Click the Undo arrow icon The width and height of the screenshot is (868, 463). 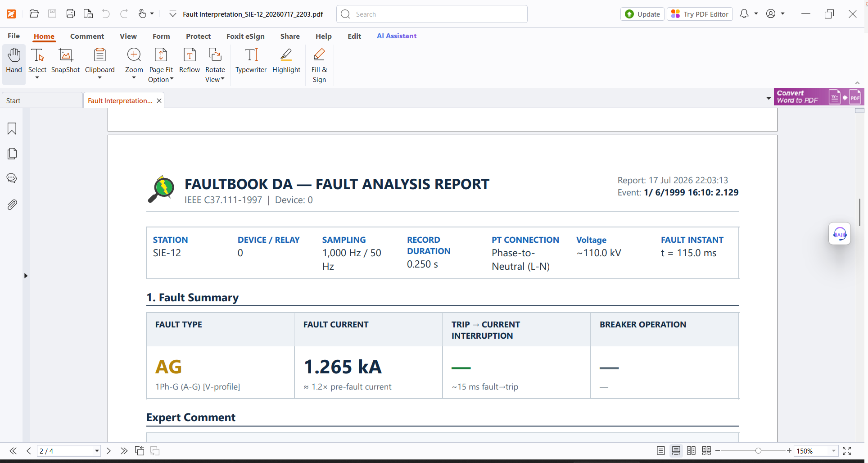106,14
